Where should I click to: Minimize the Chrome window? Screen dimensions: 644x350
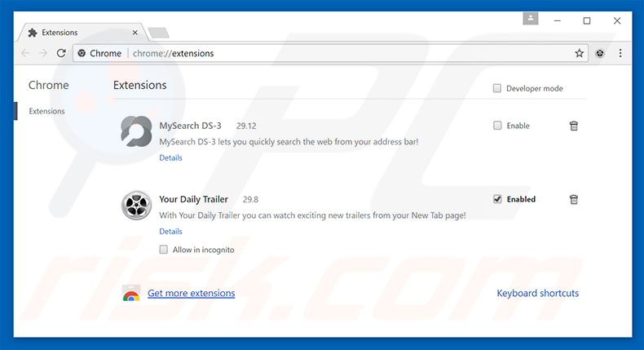tap(558, 20)
